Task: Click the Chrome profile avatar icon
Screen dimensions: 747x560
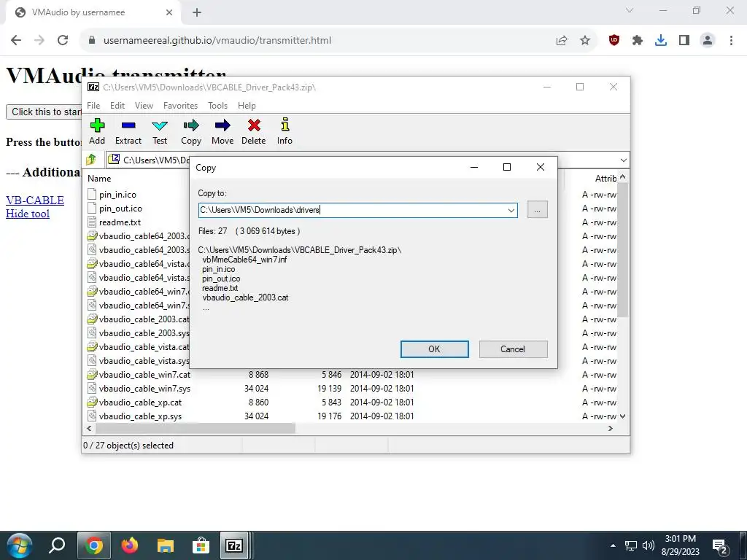Action: (708, 41)
